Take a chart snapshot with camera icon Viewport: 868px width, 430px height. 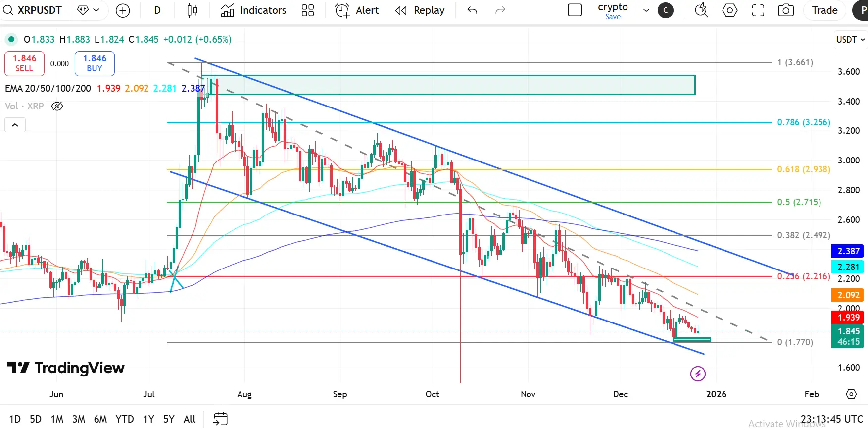786,10
